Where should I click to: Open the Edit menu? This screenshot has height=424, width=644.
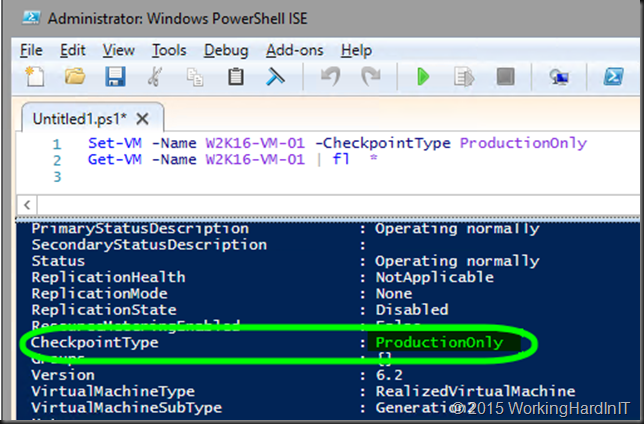tap(73, 50)
